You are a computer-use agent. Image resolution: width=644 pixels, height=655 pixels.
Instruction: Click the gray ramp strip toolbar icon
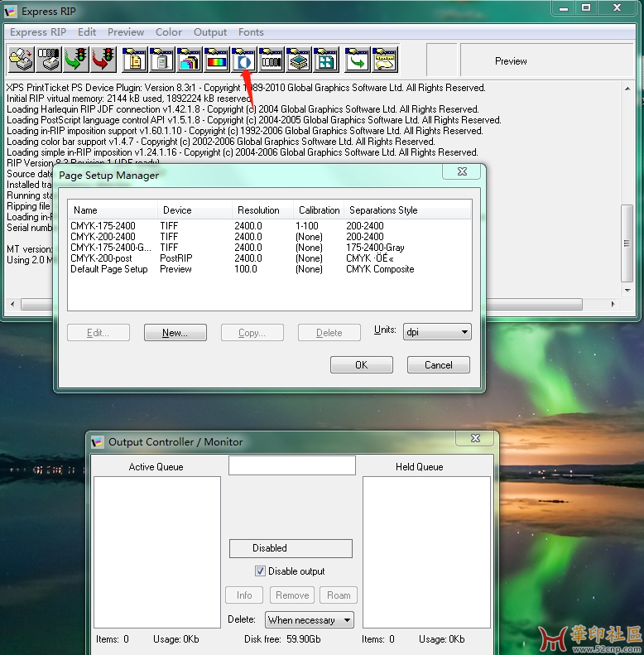[x=272, y=60]
